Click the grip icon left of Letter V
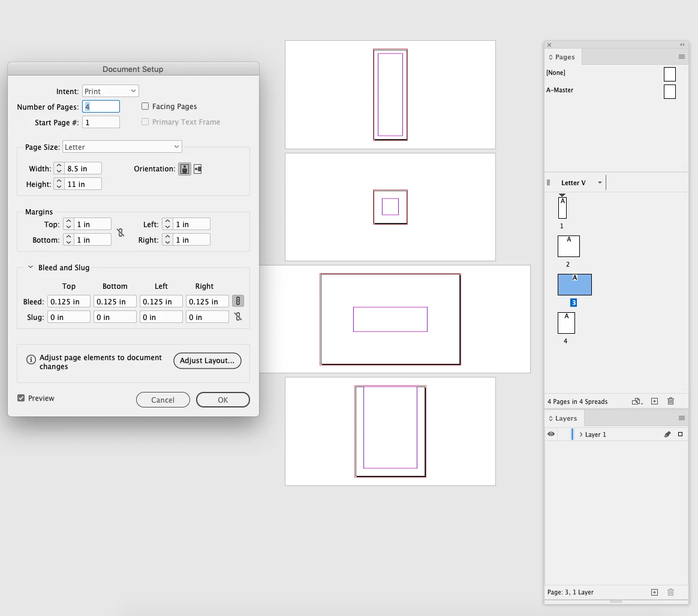The width and height of the screenshot is (698, 616). tap(549, 183)
